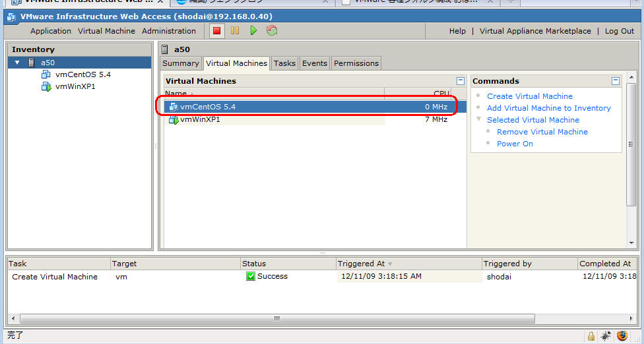Image resolution: width=644 pixels, height=344 pixels.
Task: Minimize the Virtual Machines panel
Action: (x=461, y=81)
